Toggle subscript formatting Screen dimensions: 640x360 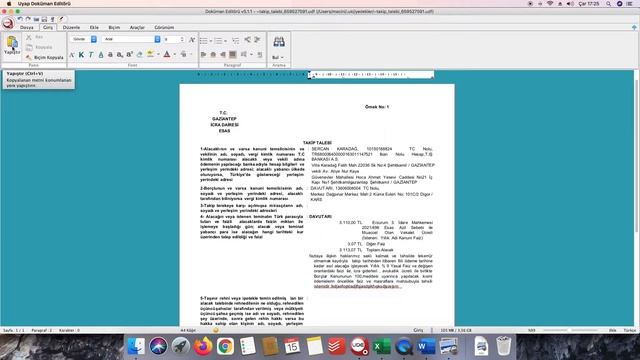(x=120, y=54)
